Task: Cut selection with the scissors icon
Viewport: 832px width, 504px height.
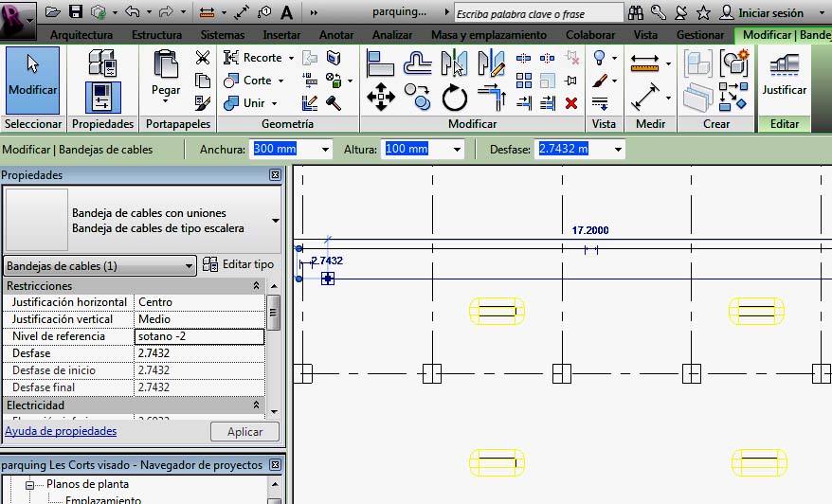Action: [202, 58]
